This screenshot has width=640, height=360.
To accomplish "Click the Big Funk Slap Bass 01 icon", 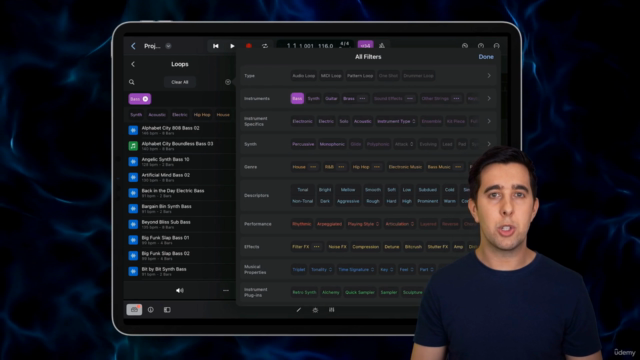I will coord(133,240).
